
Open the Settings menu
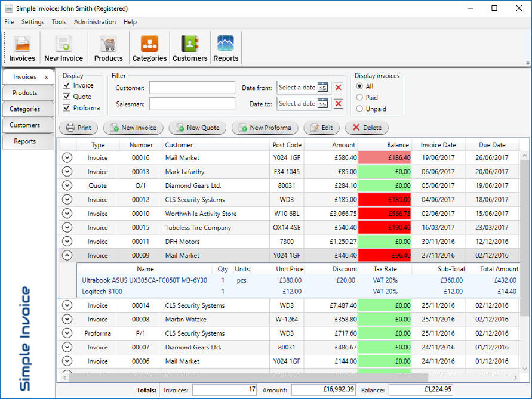tap(33, 22)
